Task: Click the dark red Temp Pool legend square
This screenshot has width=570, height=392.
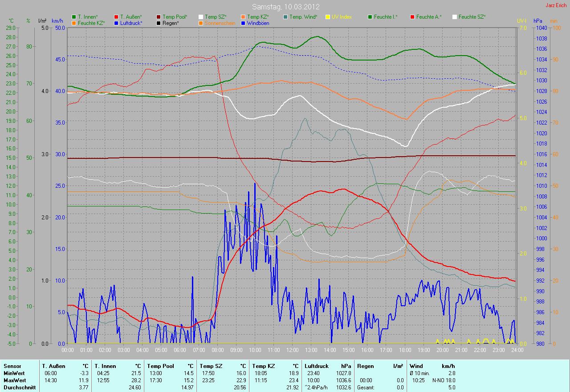Action: 159,17
